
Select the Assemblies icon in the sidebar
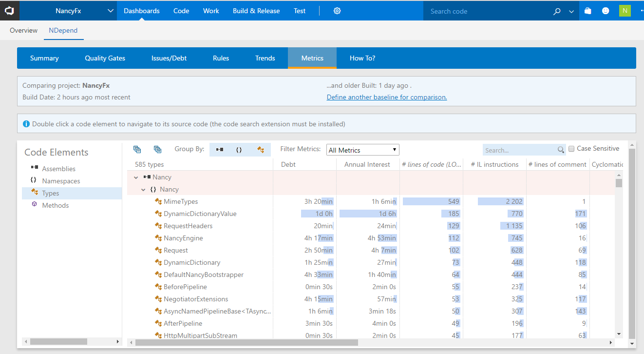34,168
